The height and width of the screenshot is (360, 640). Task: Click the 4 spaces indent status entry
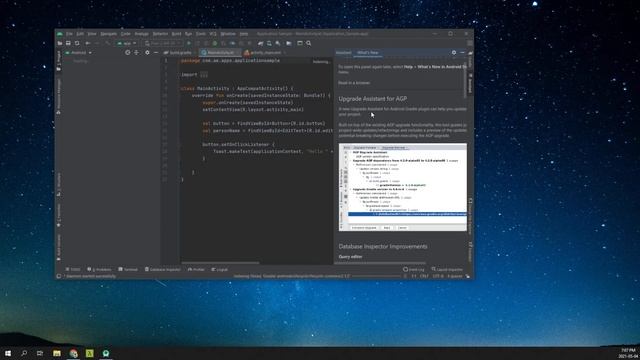coord(455,276)
